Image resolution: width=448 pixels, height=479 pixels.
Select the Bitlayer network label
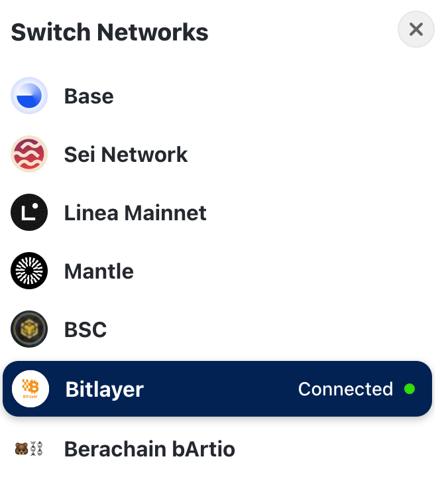pos(104,389)
